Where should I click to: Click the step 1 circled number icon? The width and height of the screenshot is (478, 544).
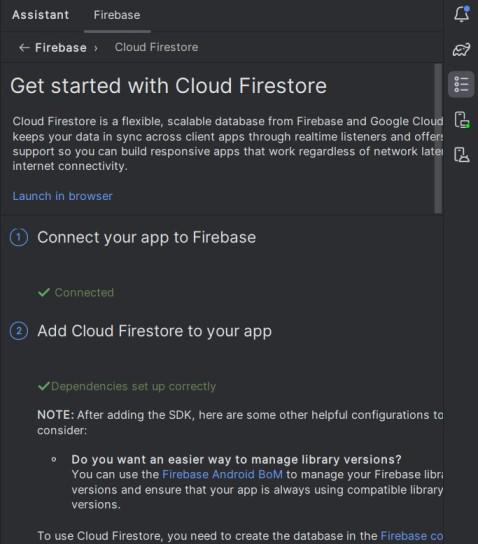click(19, 238)
